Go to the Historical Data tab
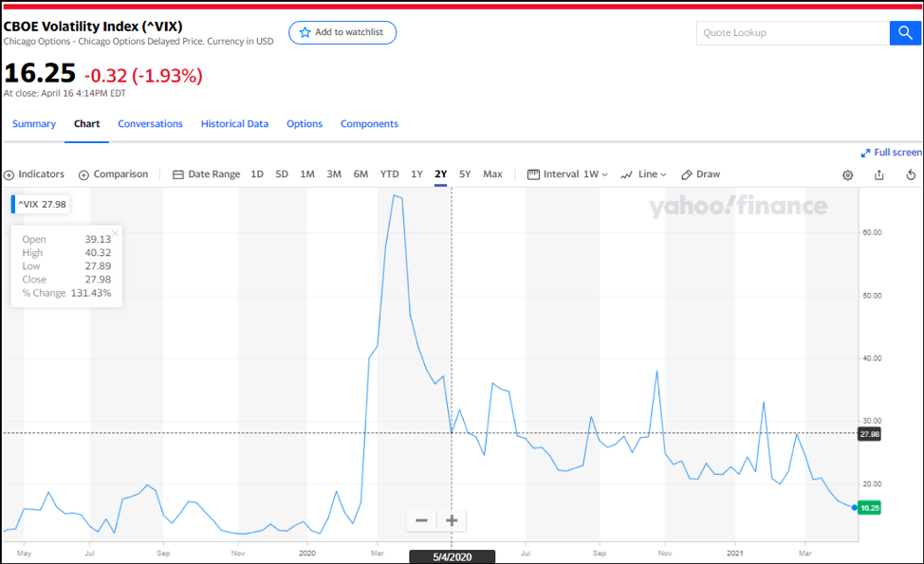This screenshot has height=564, width=924. click(234, 123)
